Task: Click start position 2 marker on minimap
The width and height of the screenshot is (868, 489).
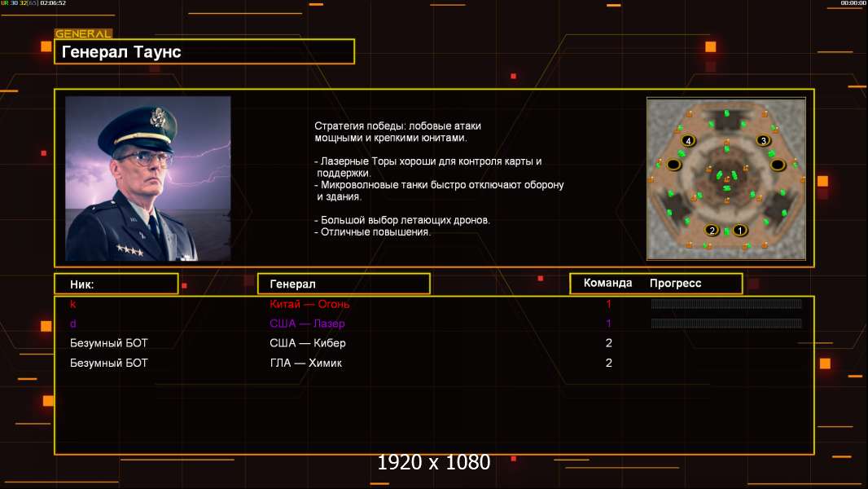Action: (x=712, y=230)
